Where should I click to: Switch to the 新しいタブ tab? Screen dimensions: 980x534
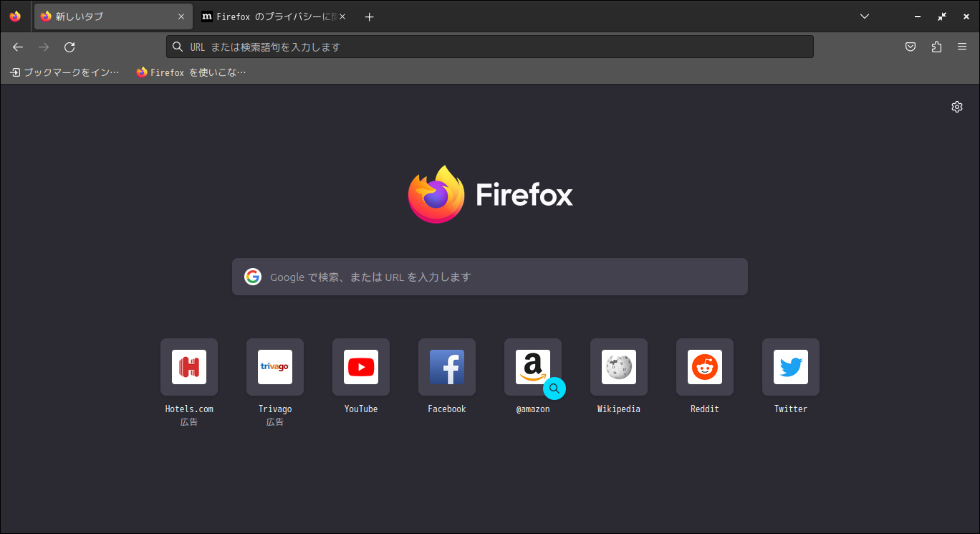tap(112, 16)
